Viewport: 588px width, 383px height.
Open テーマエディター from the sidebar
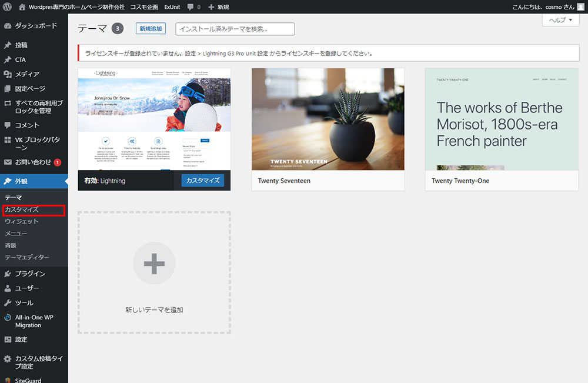pyautogui.click(x=27, y=258)
